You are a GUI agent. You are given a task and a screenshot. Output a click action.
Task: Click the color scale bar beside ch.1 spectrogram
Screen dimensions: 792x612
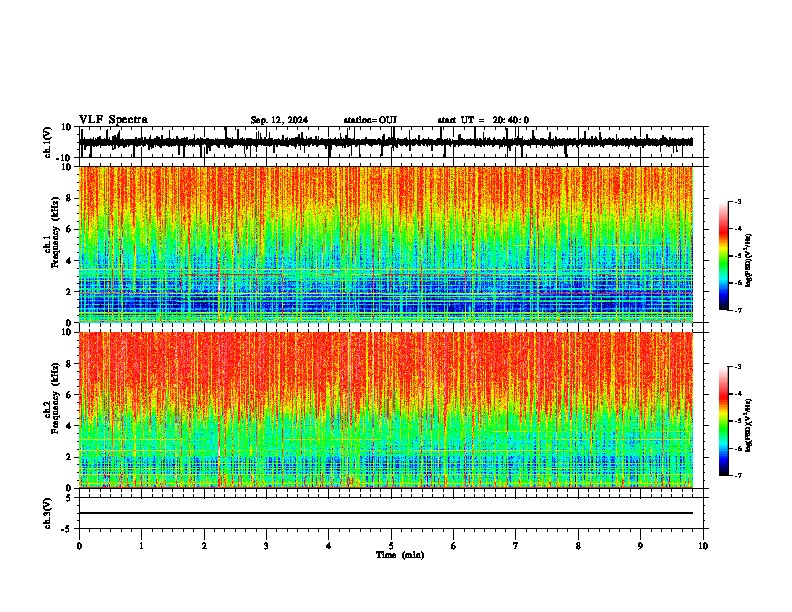tap(723, 256)
